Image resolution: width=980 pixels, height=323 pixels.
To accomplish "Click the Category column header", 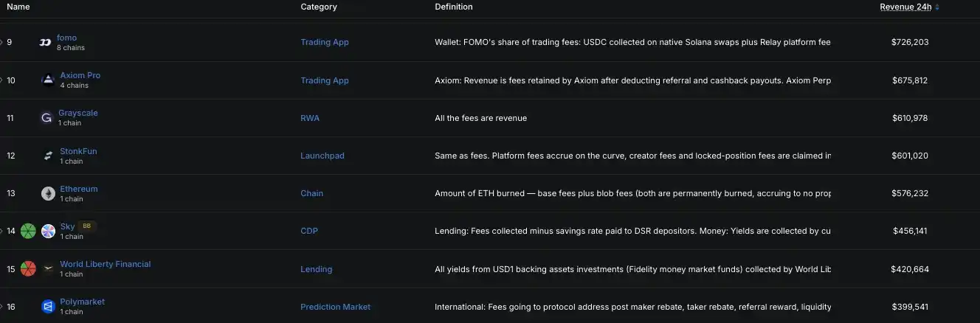I will click(x=319, y=7).
